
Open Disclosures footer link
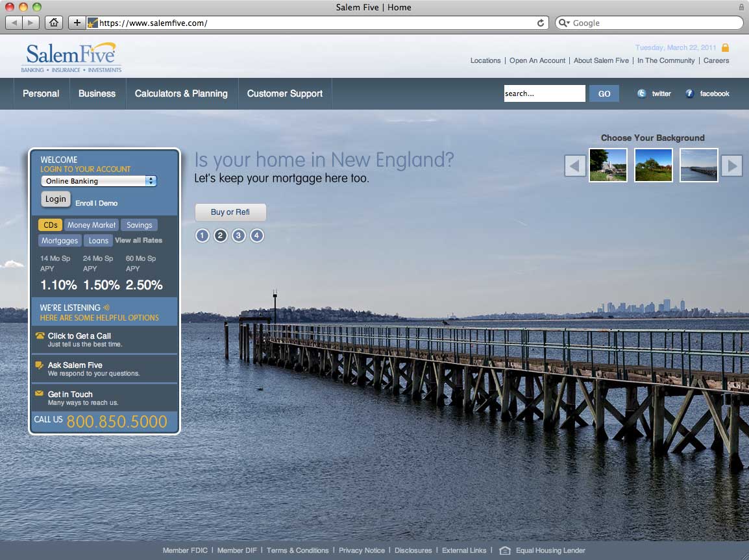(x=413, y=550)
